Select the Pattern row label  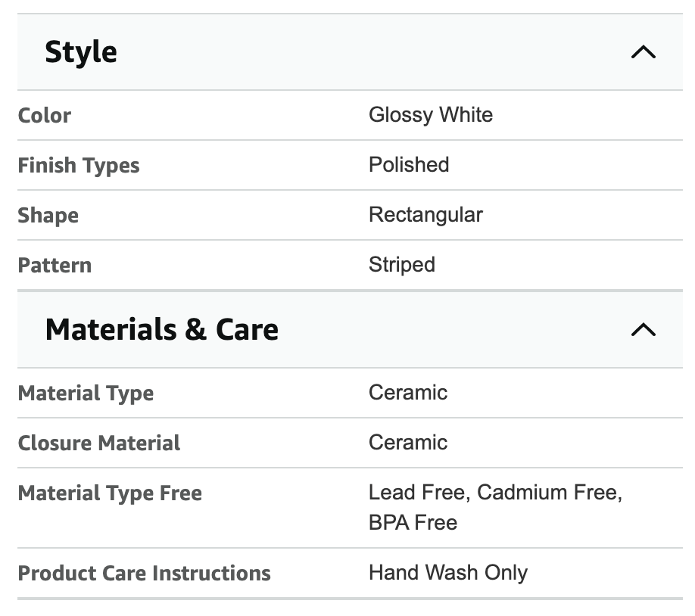pyautogui.click(x=55, y=266)
